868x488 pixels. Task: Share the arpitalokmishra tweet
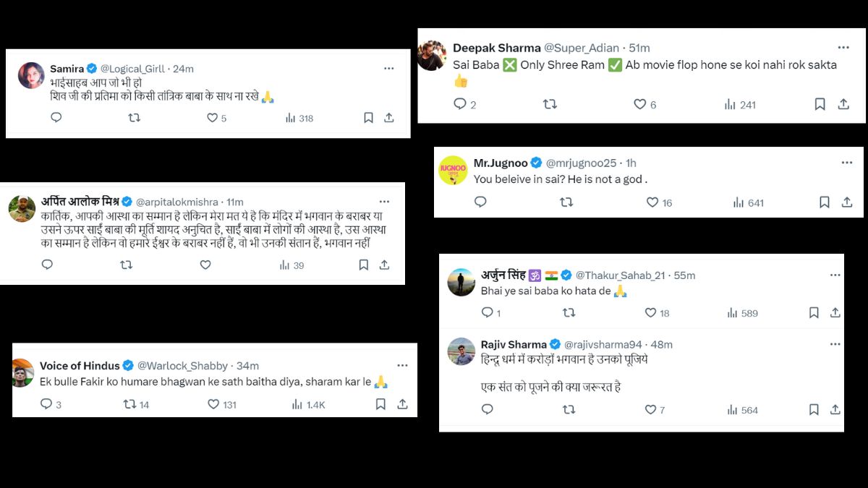(x=384, y=265)
